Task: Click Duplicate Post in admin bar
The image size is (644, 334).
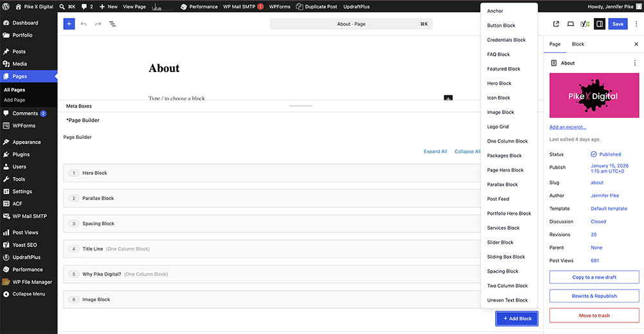Action: tap(317, 6)
